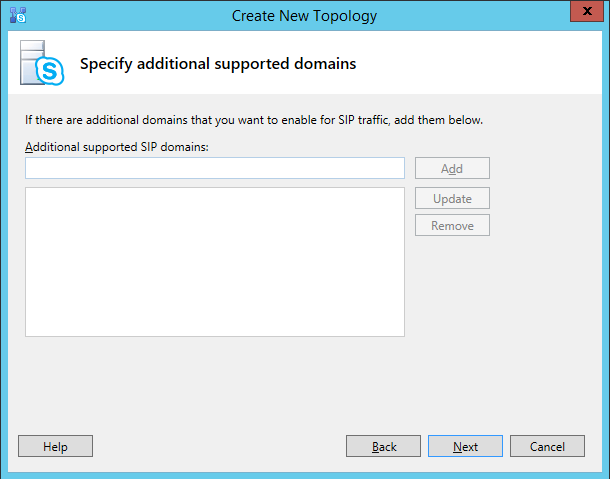Click the 'Create New Topology' title bar text
Screen dimensions: 610x479
click(x=304, y=15)
